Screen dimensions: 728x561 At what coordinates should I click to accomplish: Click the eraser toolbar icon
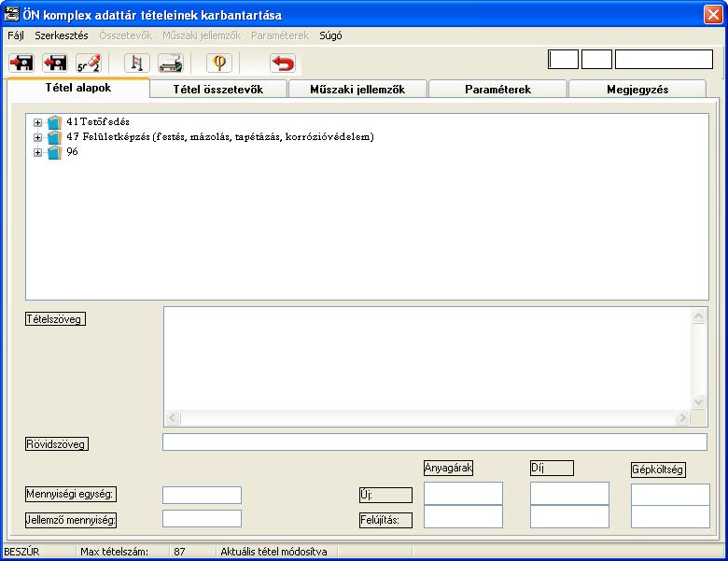pyautogui.click(x=89, y=63)
